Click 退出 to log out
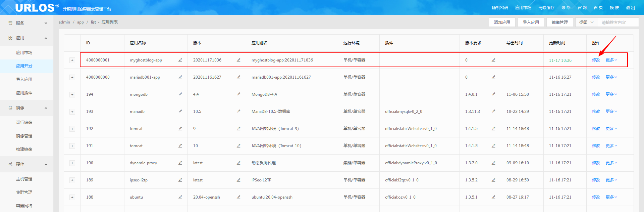Viewport: 644px width, 212px height. point(631,8)
